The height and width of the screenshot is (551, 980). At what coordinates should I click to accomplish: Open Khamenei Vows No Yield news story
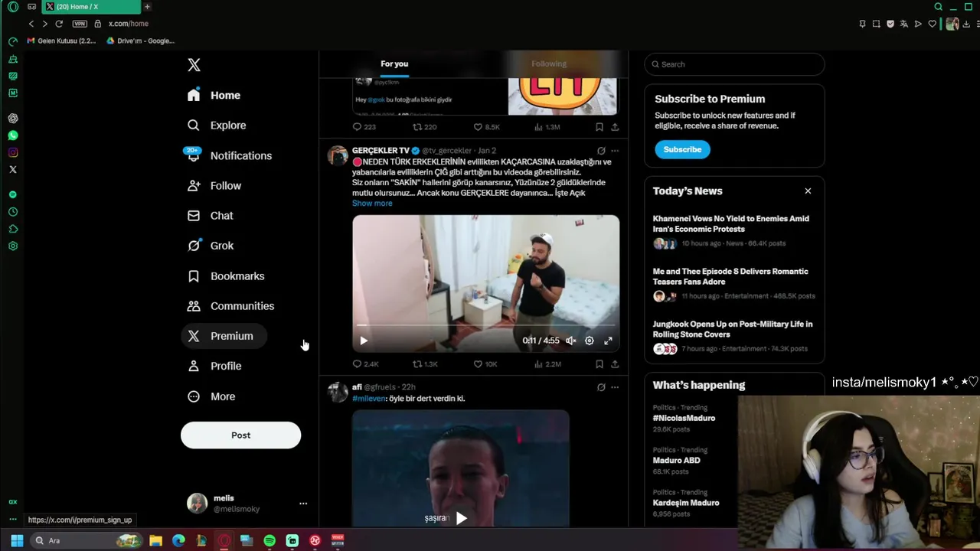(x=734, y=230)
